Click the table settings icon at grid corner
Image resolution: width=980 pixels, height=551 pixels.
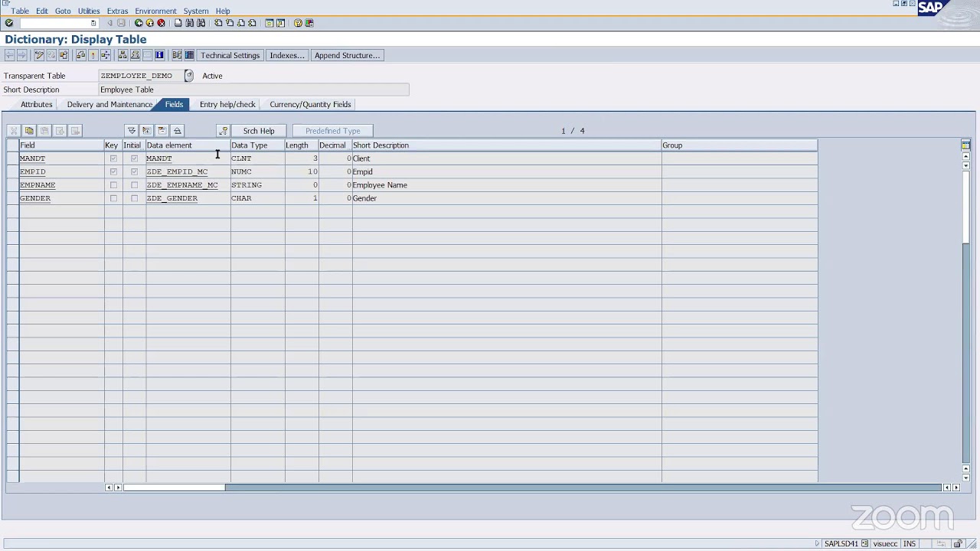pos(965,145)
